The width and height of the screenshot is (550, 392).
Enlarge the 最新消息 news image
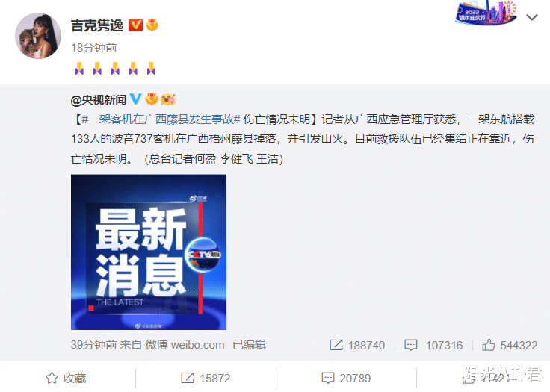pos(149,252)
